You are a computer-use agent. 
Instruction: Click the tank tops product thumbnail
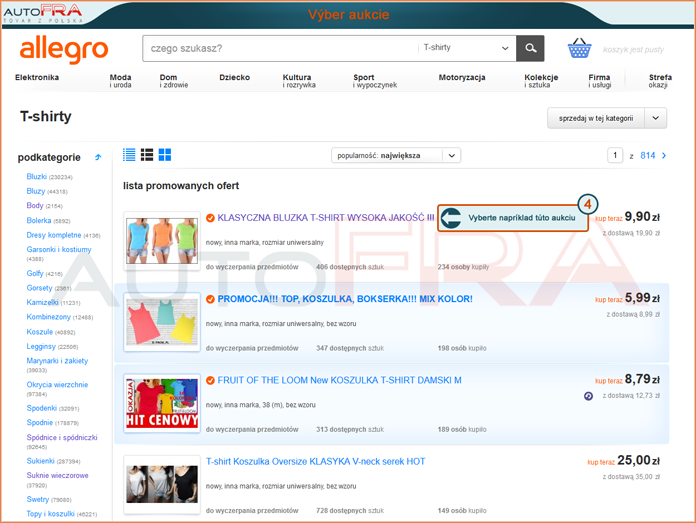point(162,322)
